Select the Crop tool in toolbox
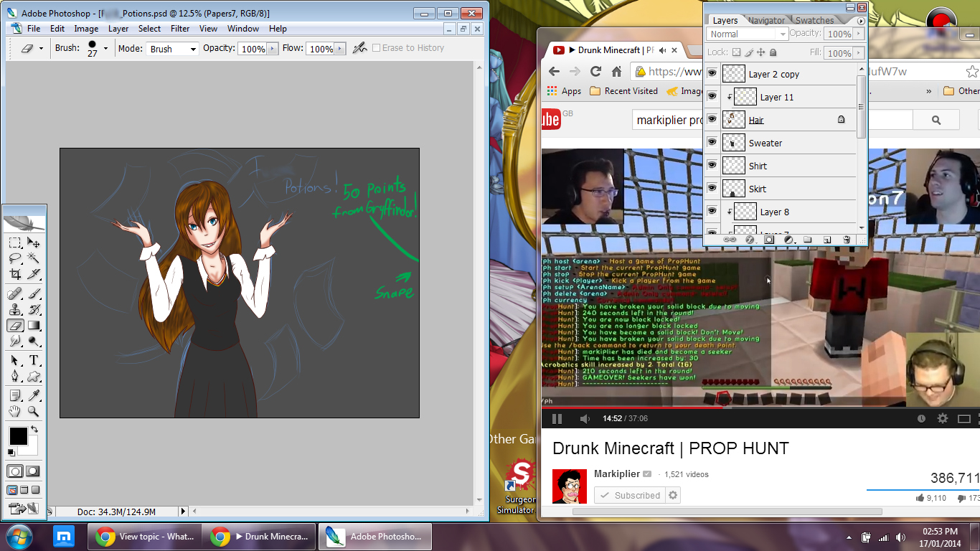Viewport: 980px width, 551px height. (15, 274)
